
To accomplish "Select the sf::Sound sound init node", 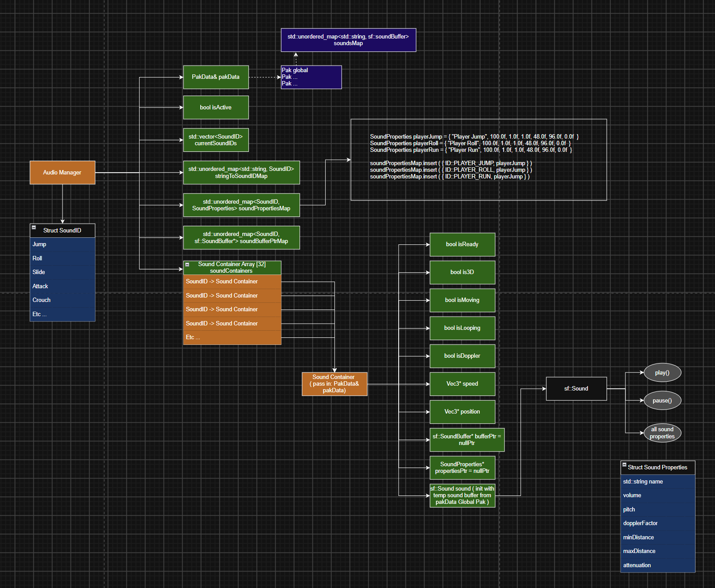I will pyautogui.click(x=462, y=495).
